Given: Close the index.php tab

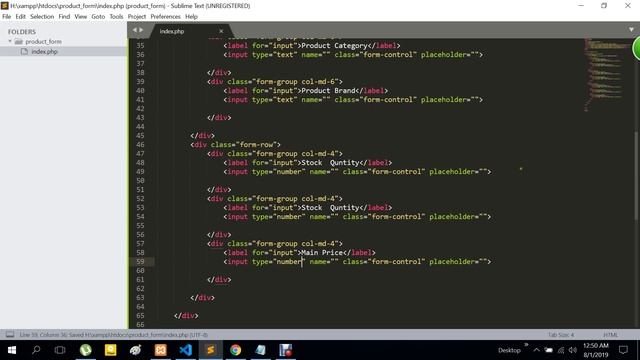Looking at the screenshot, I should (x=221, y=31).
